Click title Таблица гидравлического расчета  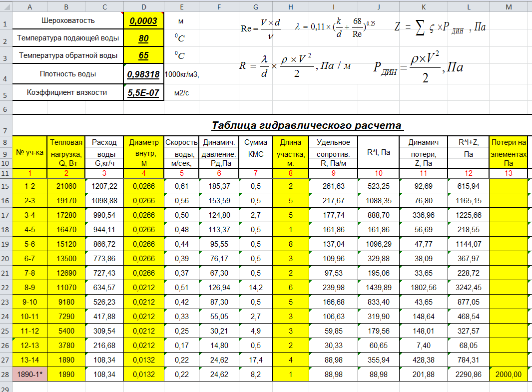click(307, 125)
